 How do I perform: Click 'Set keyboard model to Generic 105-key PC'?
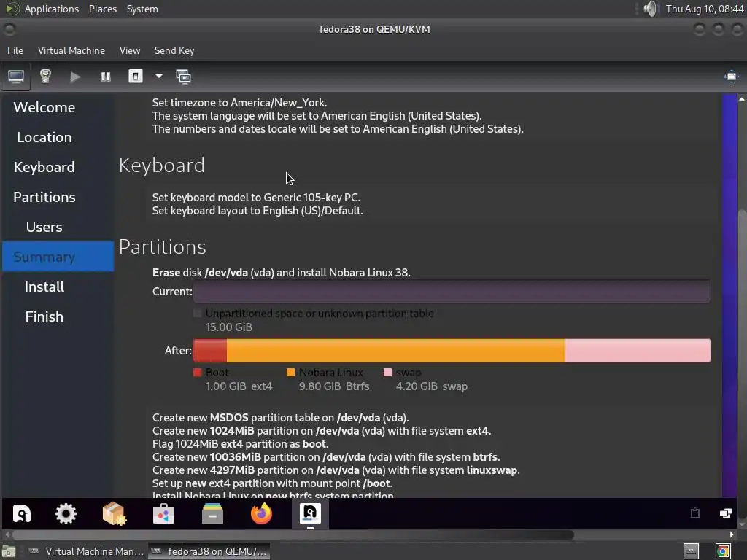[256, 198]
